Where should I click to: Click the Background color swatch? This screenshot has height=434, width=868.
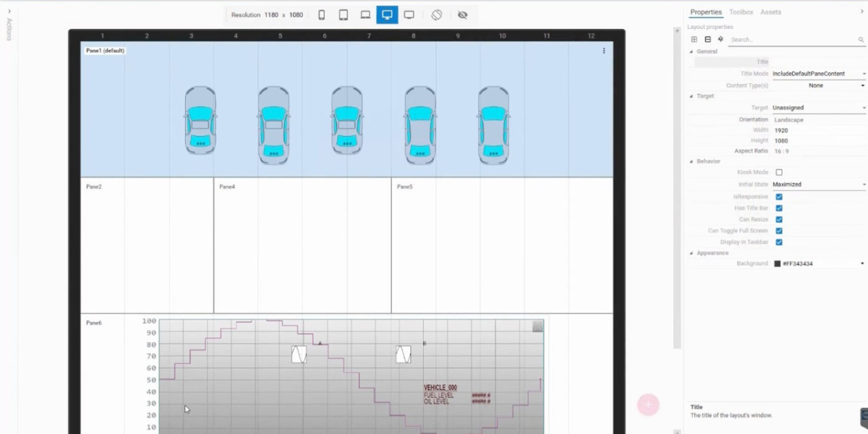[x=778, y=264]
